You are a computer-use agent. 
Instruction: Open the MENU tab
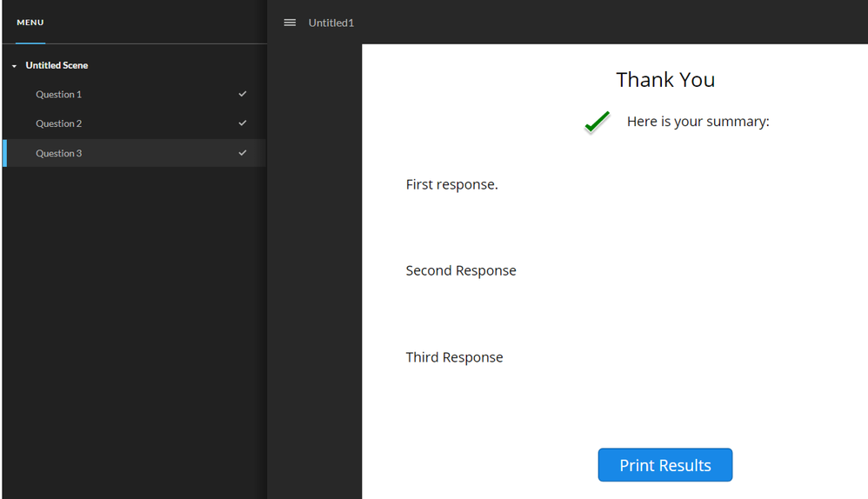tap(30, 23)
